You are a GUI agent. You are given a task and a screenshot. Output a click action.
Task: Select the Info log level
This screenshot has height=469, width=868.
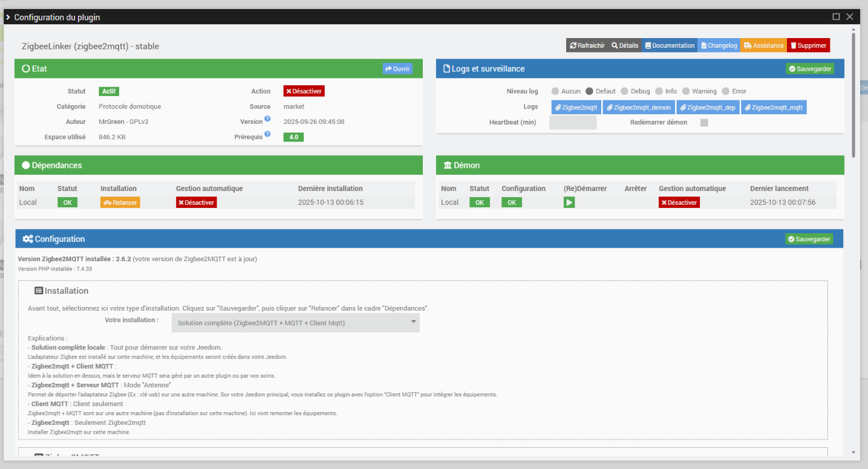659,91
